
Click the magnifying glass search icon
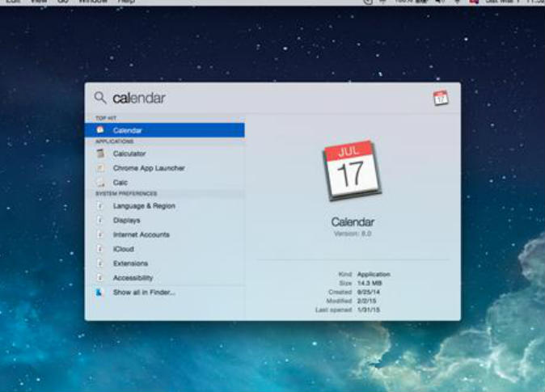click(100, 98)
